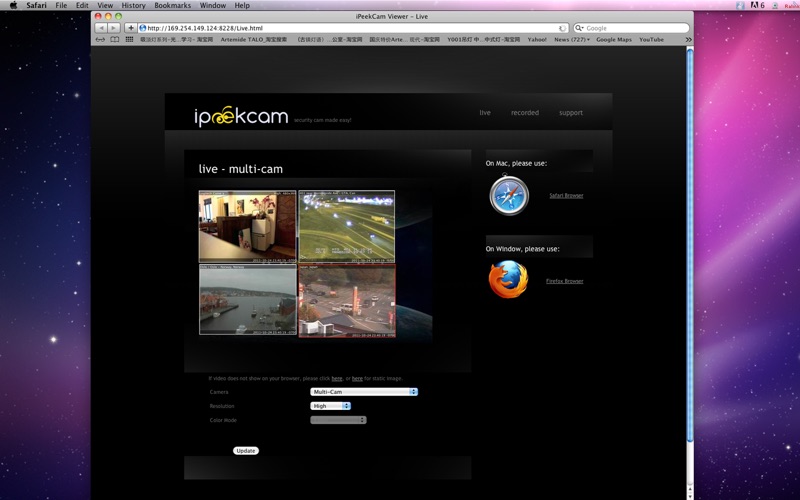The width and height of the screenshot is (800, 500).
Task: Open the Camera dropdown showing Multi-Cam
Action: pyautogui.click(x=364, y=392)
